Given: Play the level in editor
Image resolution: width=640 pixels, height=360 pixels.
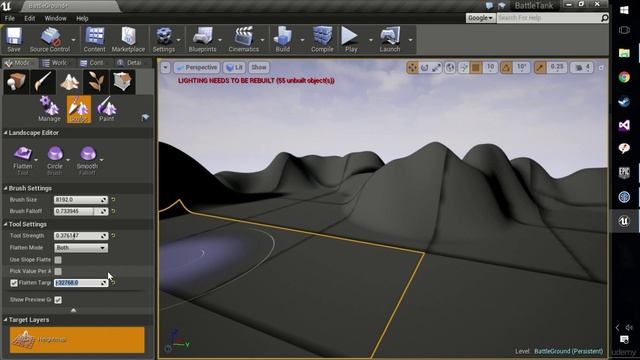Looking at the screenshot, I should [351, 40].
